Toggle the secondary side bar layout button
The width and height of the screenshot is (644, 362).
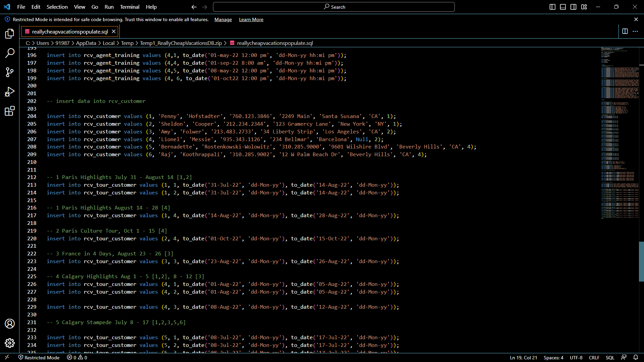[x=574, y=7]
